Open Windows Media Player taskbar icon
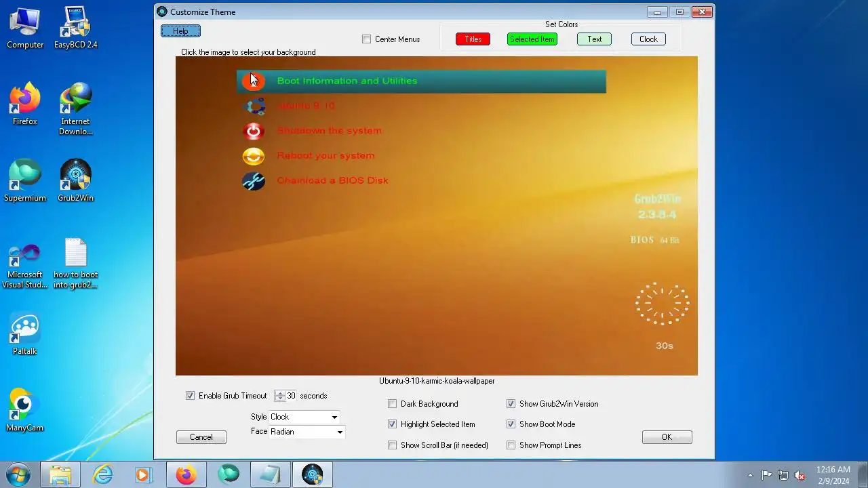This screenshot has width=868, height=488. [143, 474]
